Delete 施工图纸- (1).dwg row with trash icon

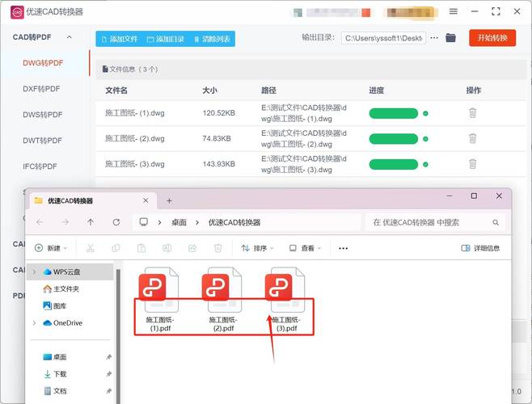473,112
